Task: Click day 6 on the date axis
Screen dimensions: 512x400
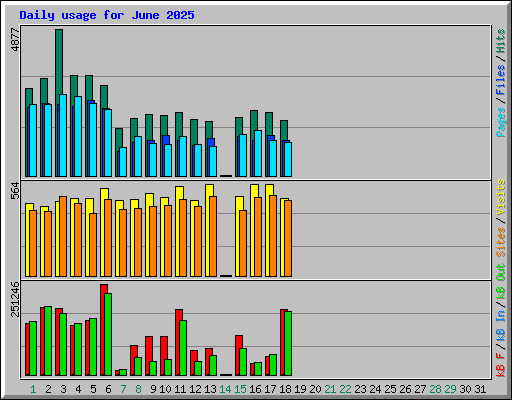Action: click(x=108, y=389)
